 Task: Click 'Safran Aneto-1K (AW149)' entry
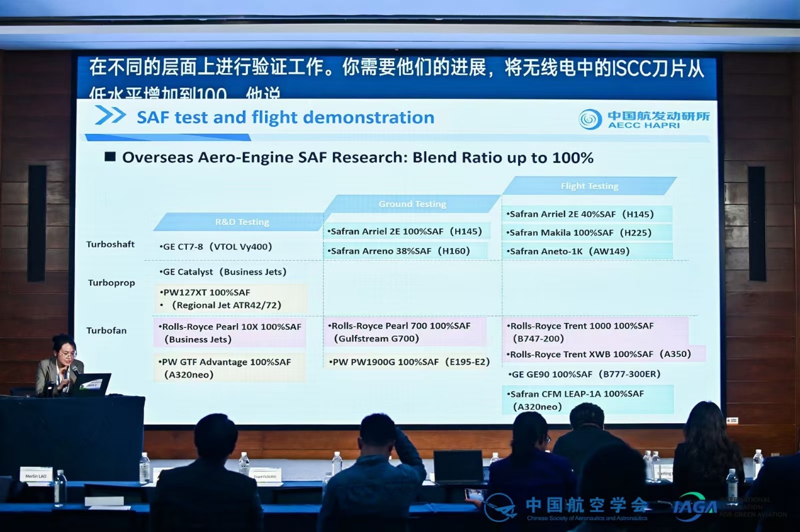click(568, 251)
